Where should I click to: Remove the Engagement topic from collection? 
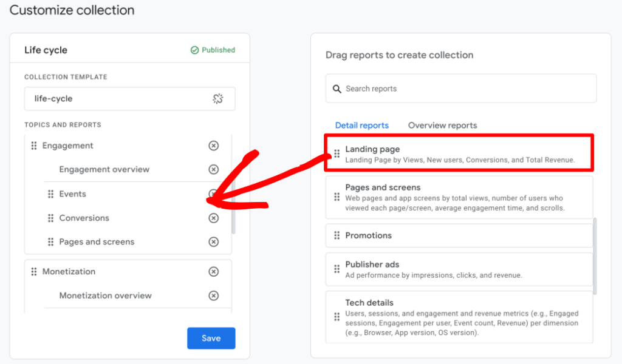(213, 146)
